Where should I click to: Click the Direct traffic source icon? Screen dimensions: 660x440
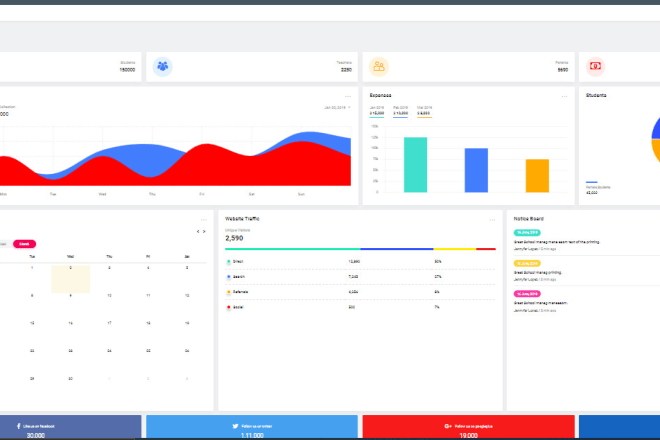tap(229, 261)
